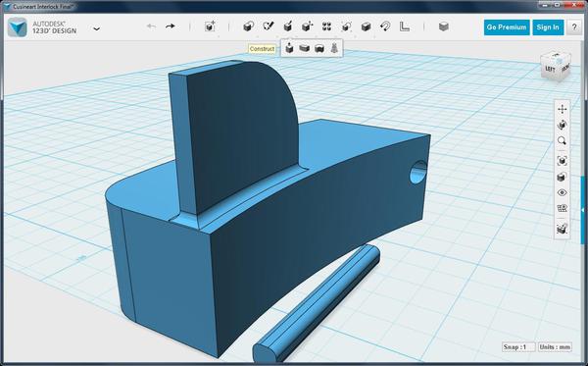Click the FRONT face of the view cube
The image size is (588, 366).
click(x=564, y=68)
